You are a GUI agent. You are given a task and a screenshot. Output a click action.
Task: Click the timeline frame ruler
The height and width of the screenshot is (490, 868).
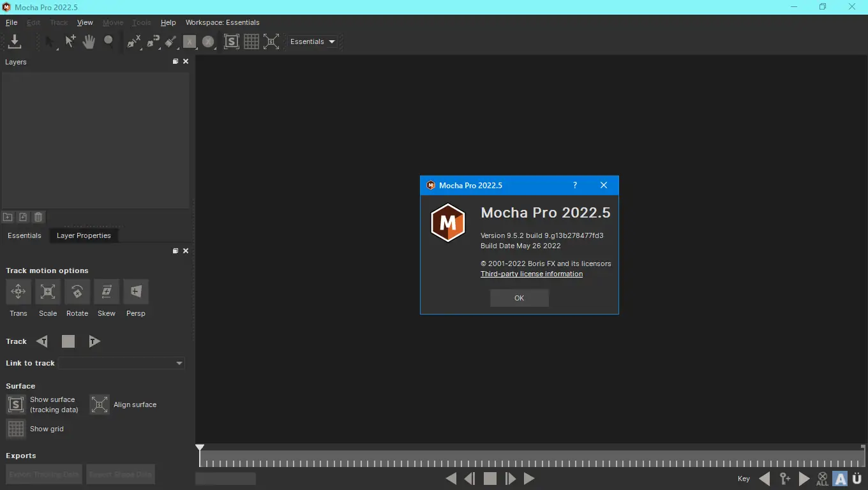point(532,459)
